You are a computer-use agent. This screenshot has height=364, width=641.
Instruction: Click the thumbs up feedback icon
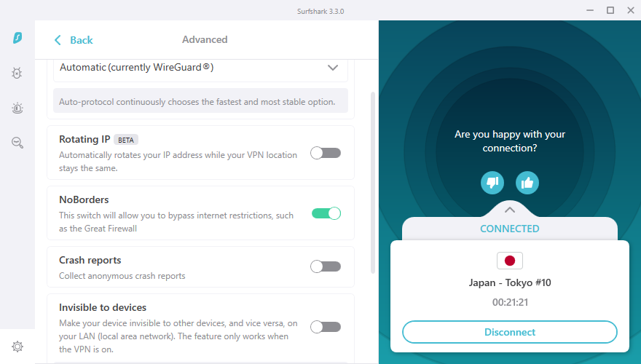pos(527,183)
